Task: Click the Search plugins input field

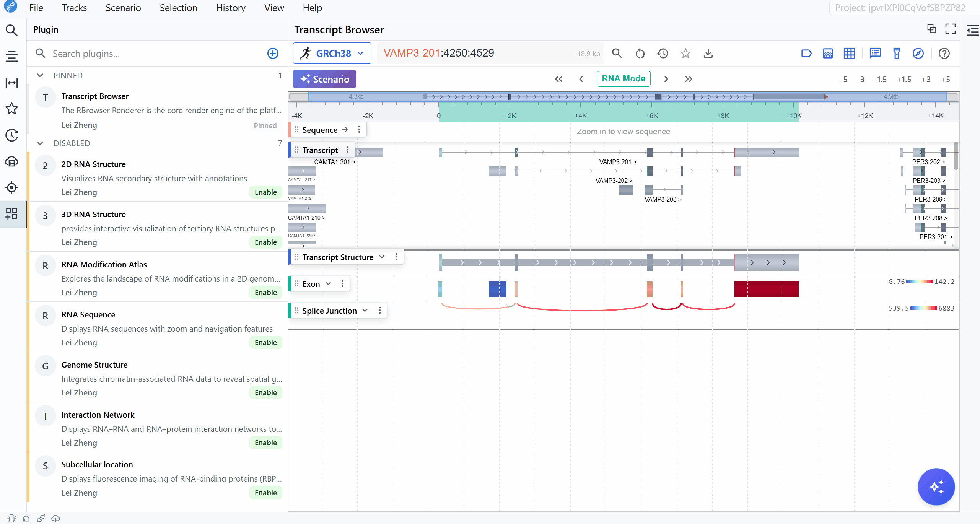Action: coord(157,54)
